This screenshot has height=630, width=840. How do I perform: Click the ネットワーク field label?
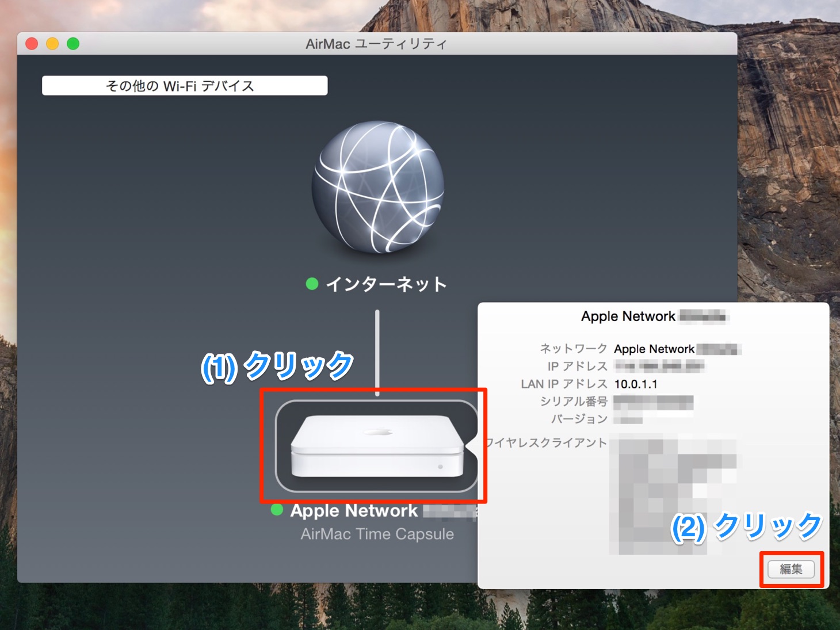click(574, 349)
